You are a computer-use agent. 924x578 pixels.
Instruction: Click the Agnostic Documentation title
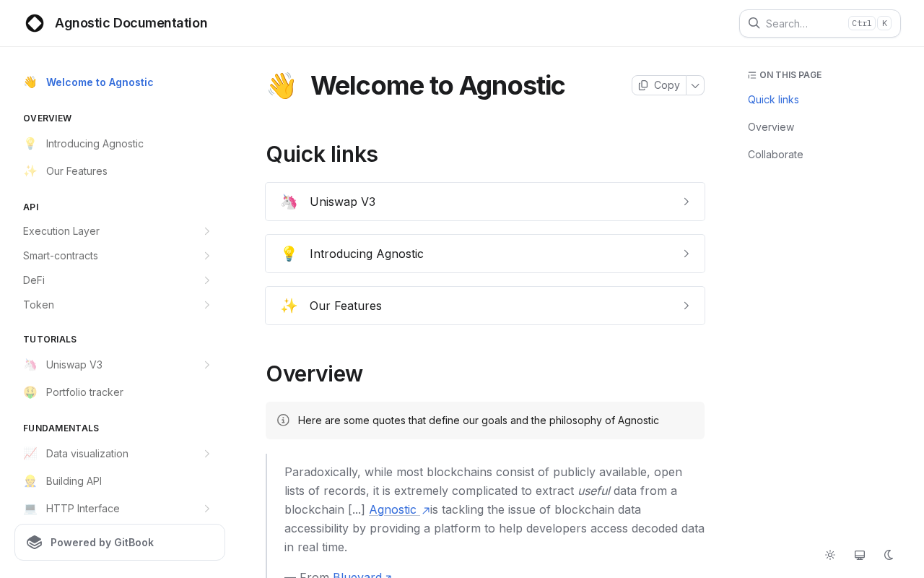pos(131,23)
